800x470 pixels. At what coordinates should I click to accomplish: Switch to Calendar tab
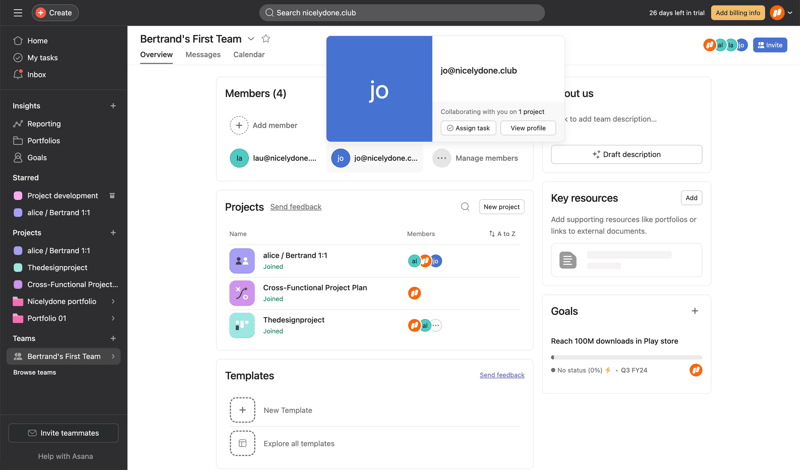(249, 55)
